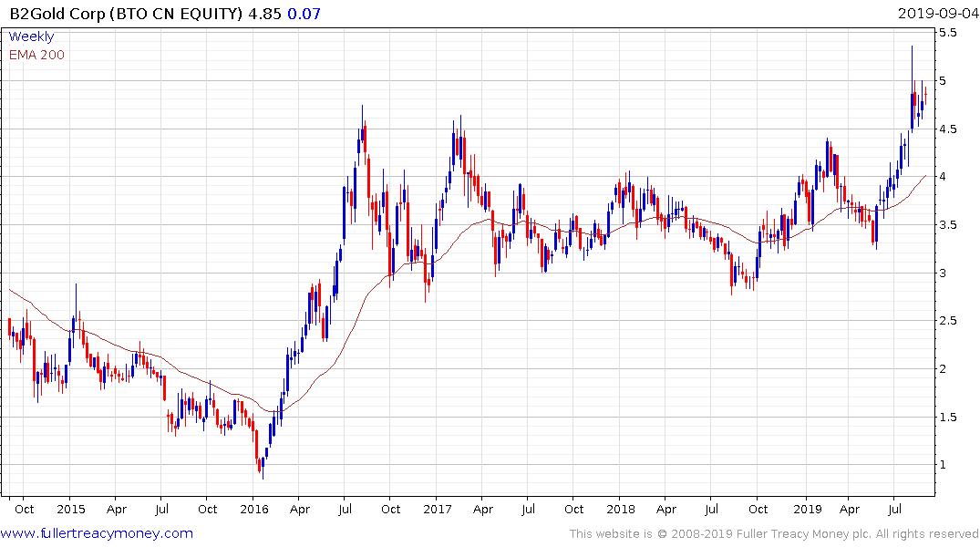Click the 'Jul' label between 2017 and 2018

pos(528,509)
